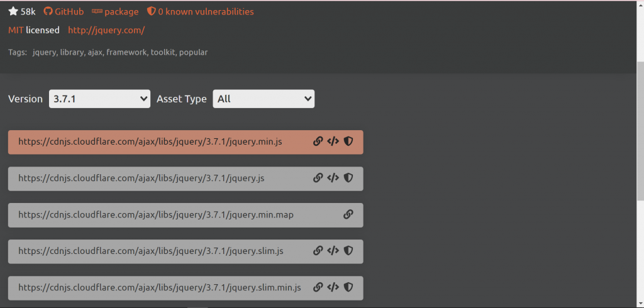644x308 pixels.
Task: Click the Version label
Action: pyautogui.click(x=25, y=99)
